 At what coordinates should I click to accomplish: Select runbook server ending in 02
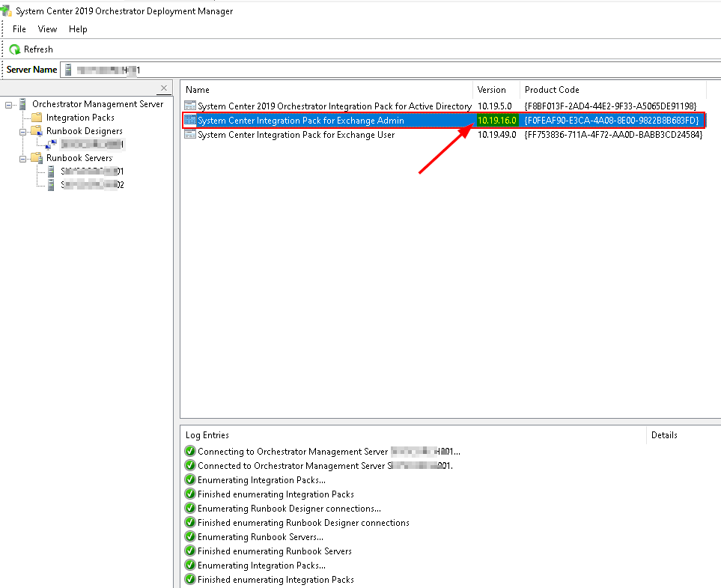(x=92, y=184)
